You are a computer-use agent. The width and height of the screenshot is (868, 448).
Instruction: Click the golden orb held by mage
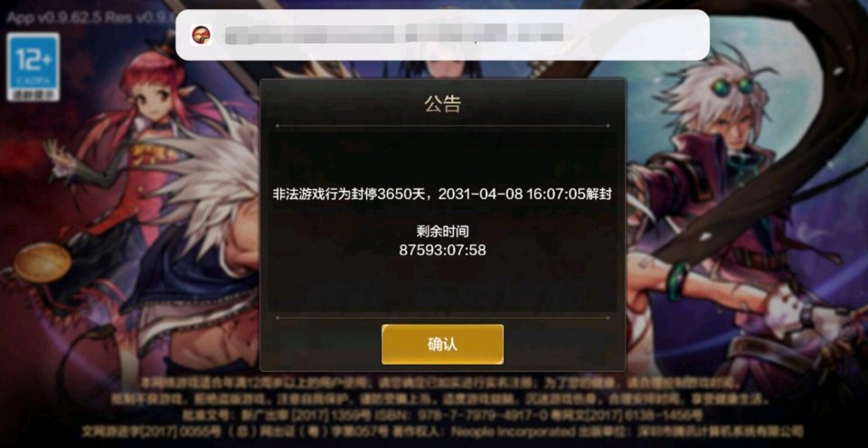(x=42, y=262)
